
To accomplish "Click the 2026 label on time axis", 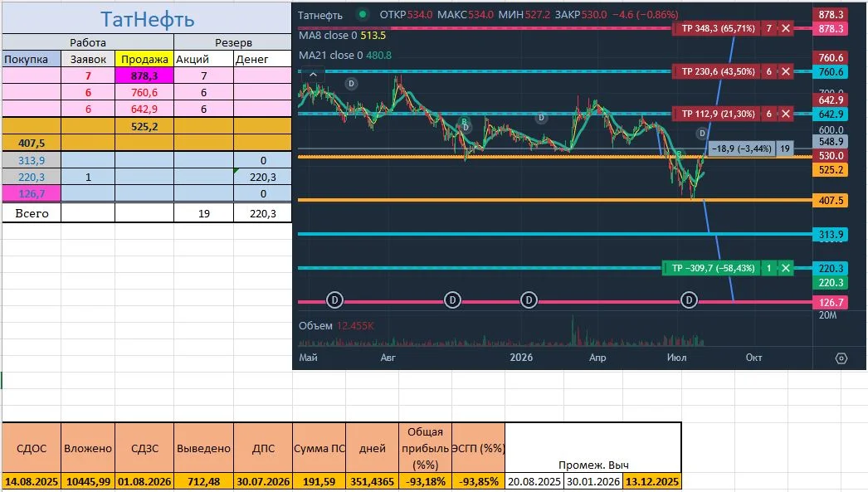I will coord(521,358).
